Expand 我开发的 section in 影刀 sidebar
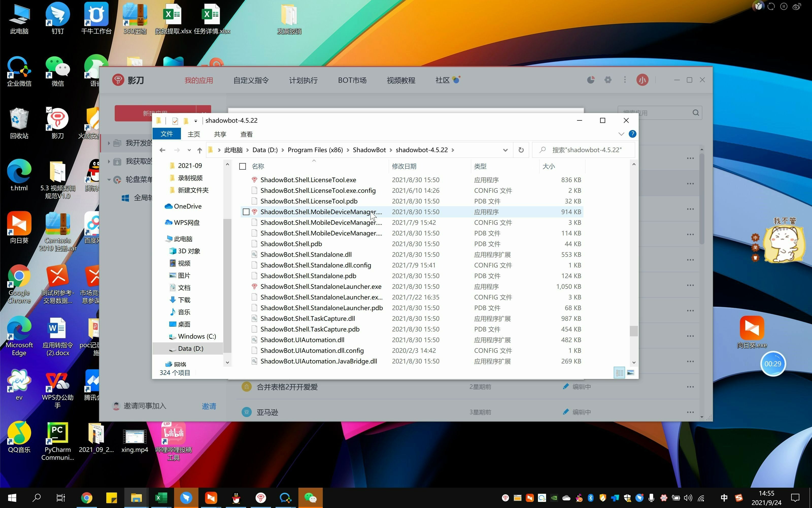 tap(109, 143)
